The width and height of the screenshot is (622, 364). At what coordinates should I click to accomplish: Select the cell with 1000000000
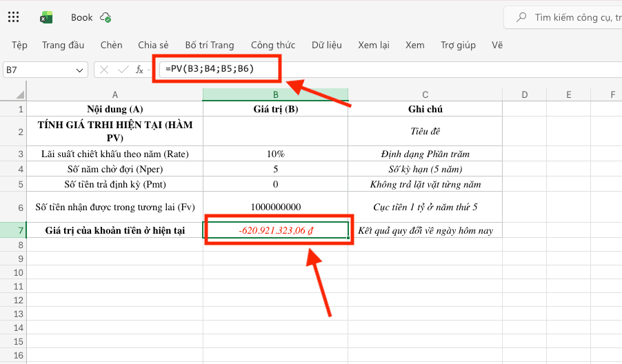click(275, 207)
